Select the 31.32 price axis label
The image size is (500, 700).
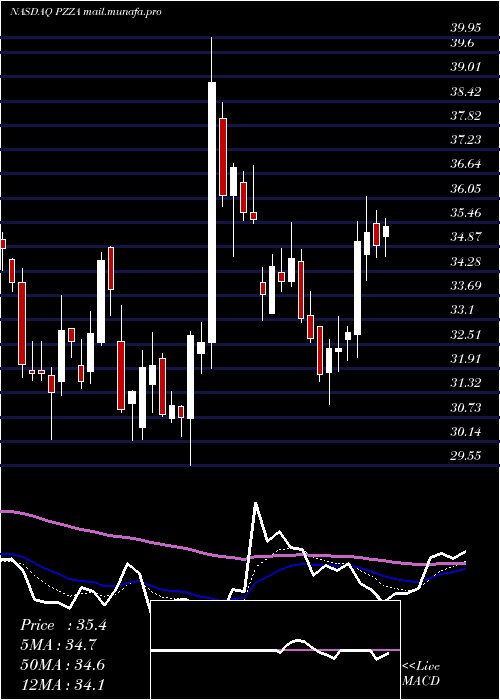tap(466, 383)
